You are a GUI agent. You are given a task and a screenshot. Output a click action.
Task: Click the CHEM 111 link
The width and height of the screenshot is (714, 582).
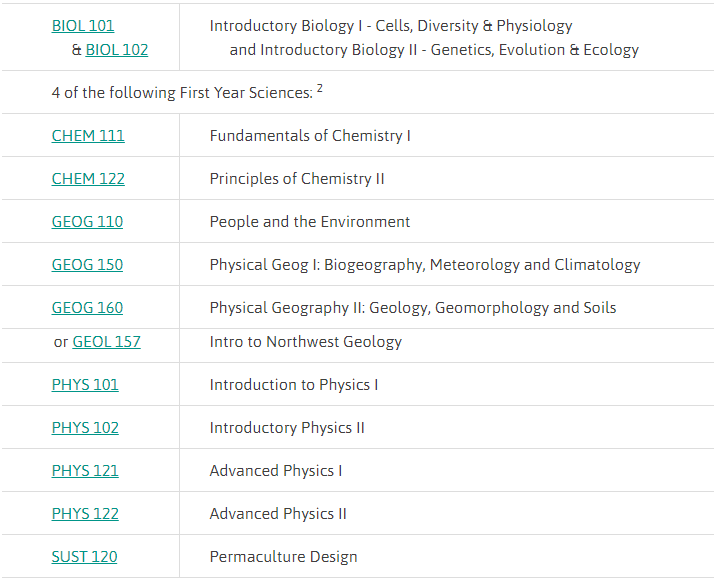click(88, 136)
